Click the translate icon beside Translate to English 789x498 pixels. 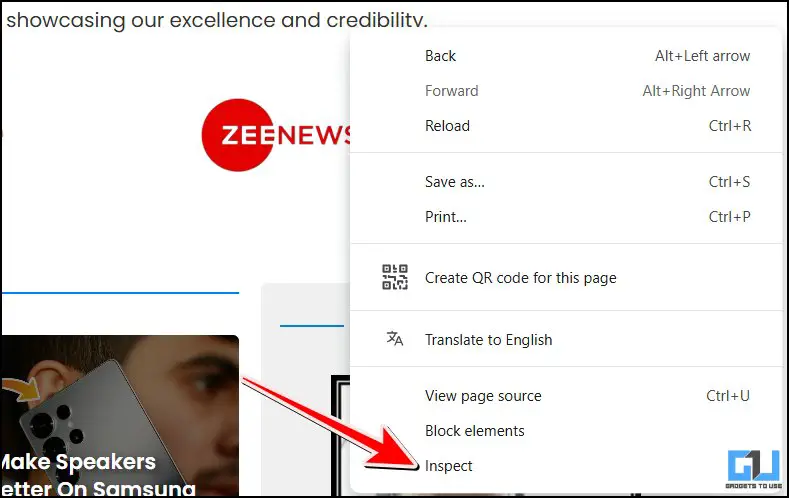coord(394,339)
